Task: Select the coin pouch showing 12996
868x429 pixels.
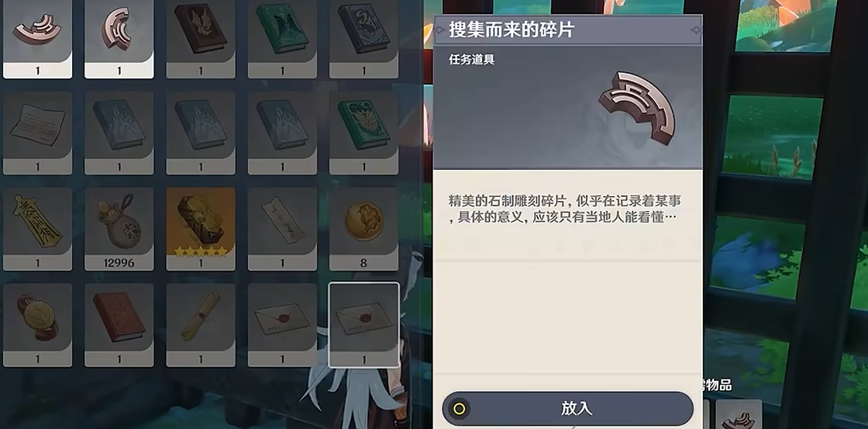Action: point(119,229)
